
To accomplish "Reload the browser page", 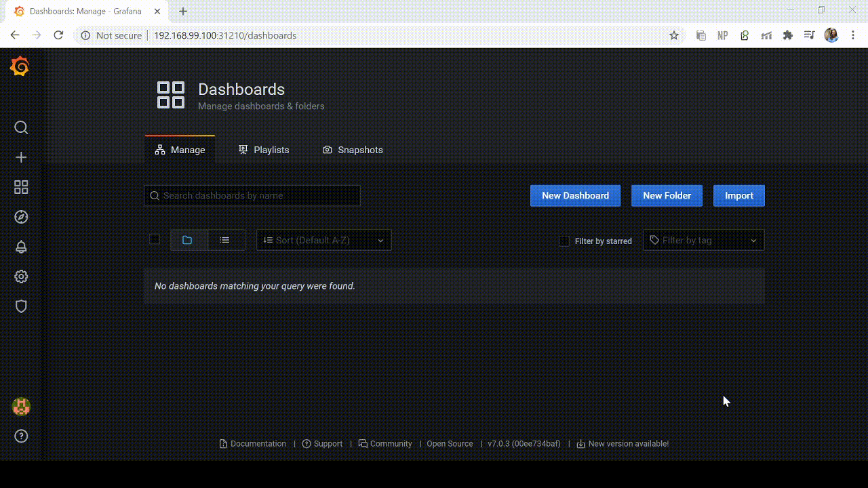I will click(58, 35).
